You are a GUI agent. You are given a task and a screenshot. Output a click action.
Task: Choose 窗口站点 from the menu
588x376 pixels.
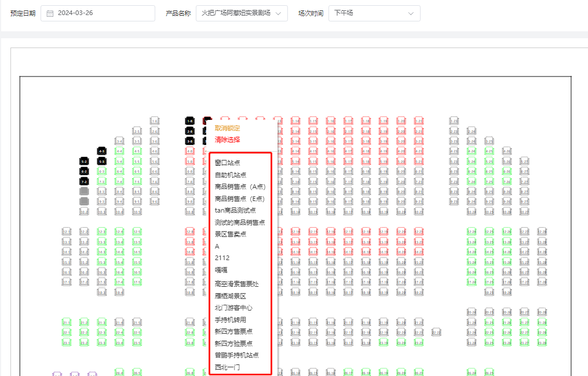(x=227, y=163)
